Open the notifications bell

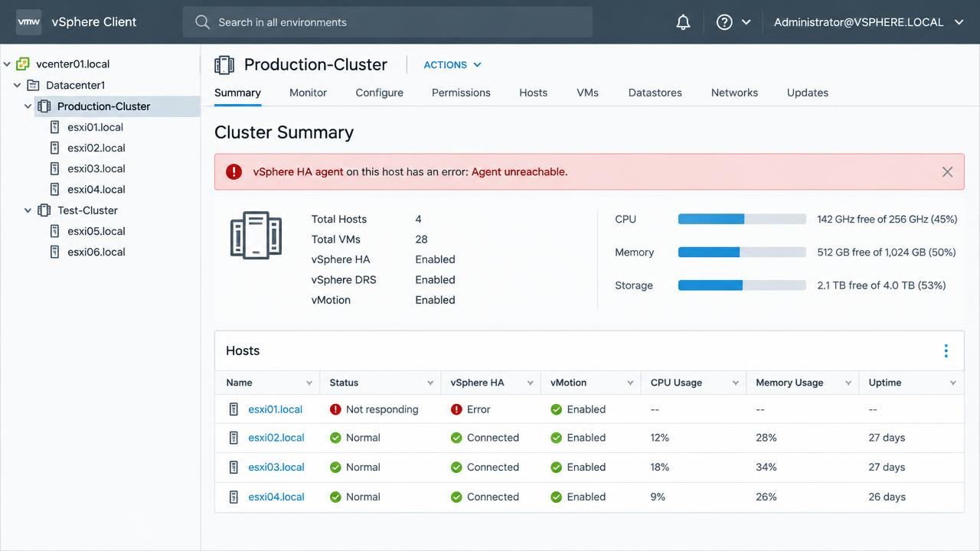point(683,22)
